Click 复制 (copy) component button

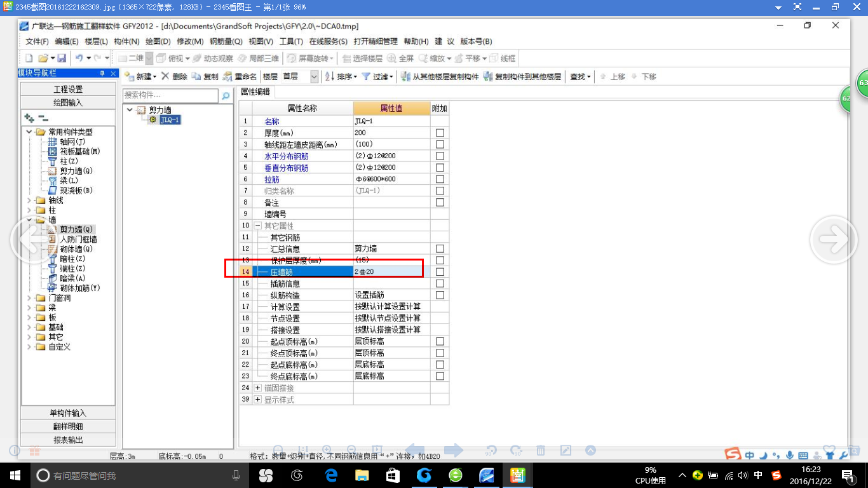click(x=205, y=76)
